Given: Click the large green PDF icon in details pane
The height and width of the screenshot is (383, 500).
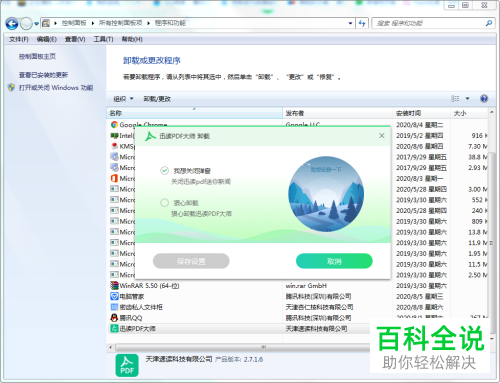Looking at the screenshot, I should click(x=127, y=365).
